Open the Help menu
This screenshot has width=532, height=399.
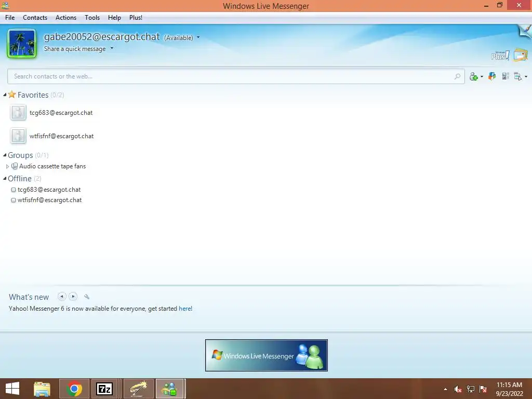pos(114,18)
